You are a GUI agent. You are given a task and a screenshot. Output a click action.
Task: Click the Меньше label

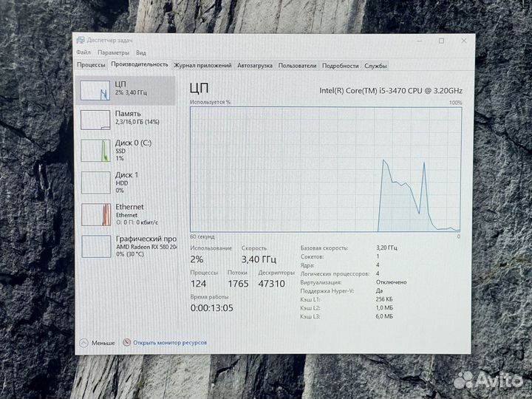(103, 343)
